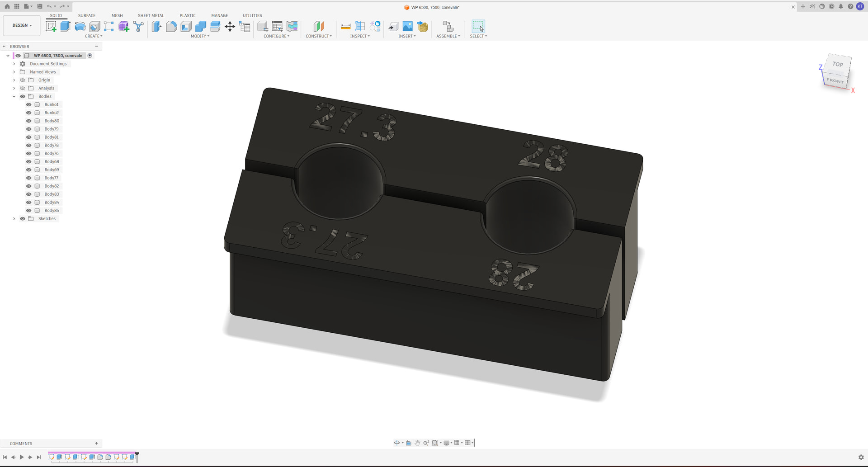Open the Change Parameters table
The image size is (868, 467).
(245, 27)
